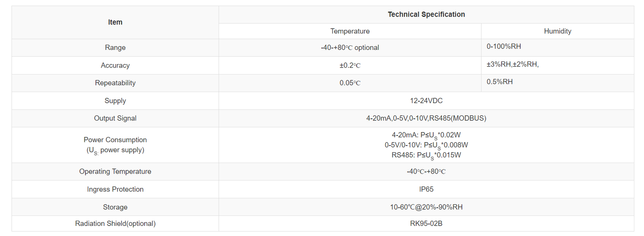
Task: Click the Technical Specification header
Action: pyautogui.click(x=426, y=14)
